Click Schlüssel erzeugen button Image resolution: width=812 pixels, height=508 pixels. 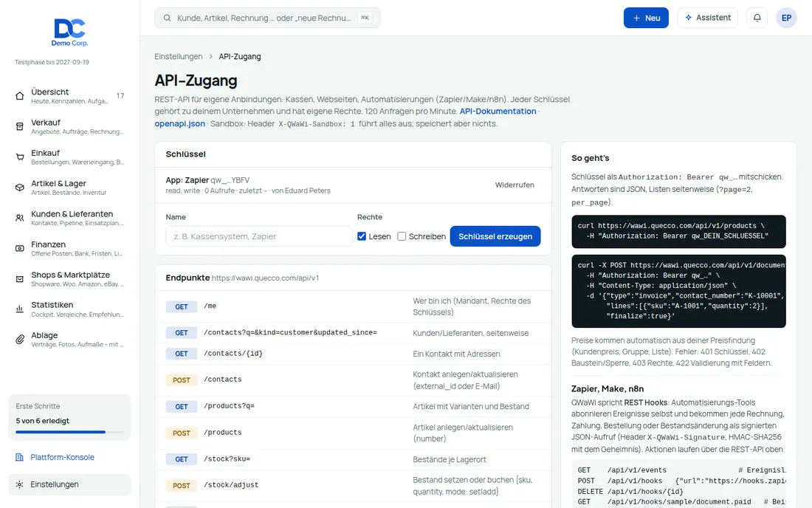495,236
